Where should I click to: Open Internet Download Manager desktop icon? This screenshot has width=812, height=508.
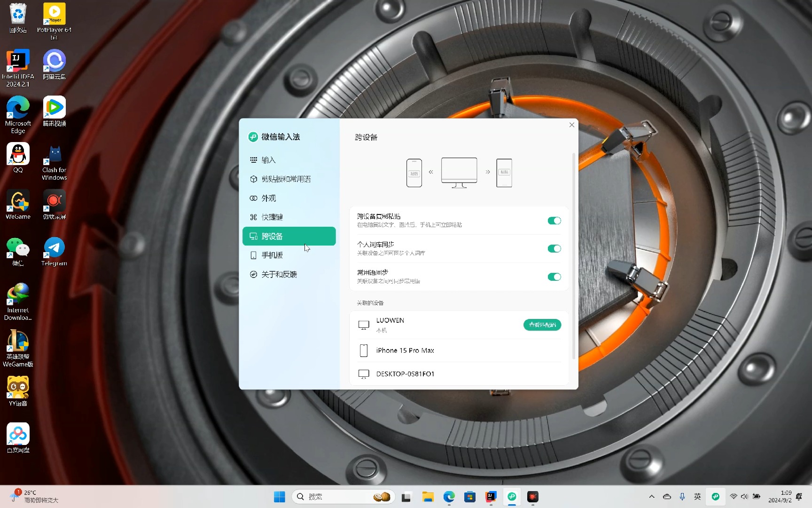coord(18,302)
